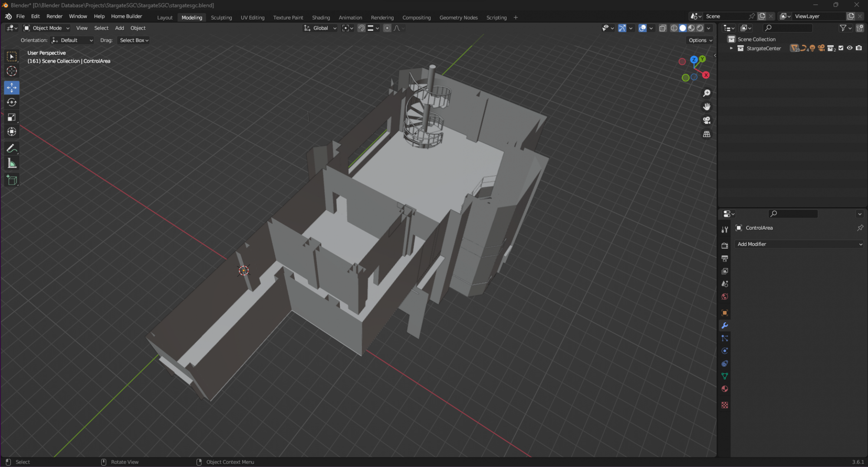Uncheck StargateCenter exclude from view layer checkbox
This screenshot has width=868, height=467.
[841, 48]
